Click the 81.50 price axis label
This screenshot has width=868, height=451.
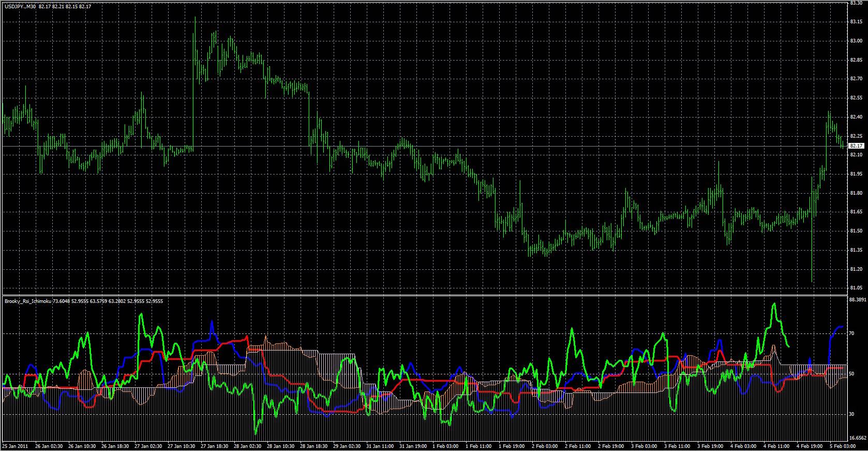[856, 231]
